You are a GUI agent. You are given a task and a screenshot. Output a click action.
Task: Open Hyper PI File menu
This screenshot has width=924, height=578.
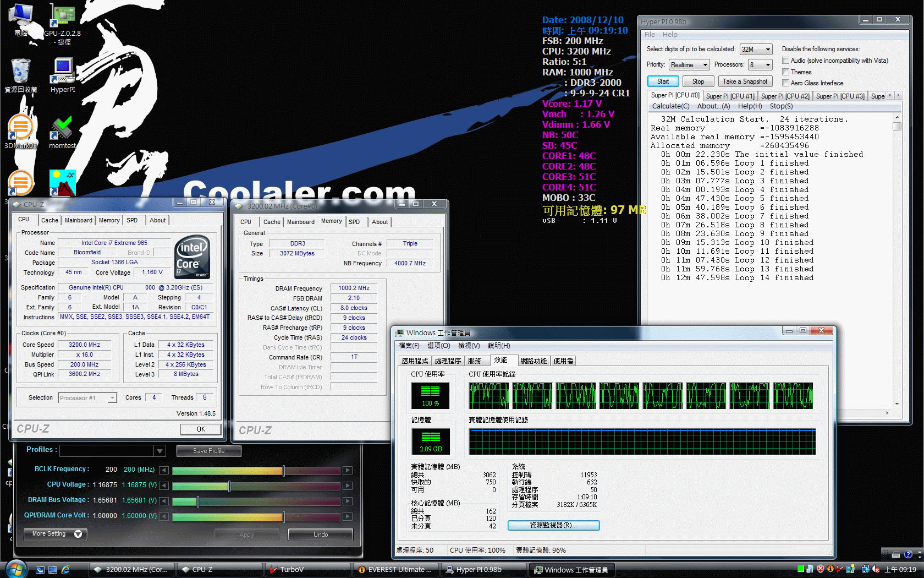tap(650, 35)
